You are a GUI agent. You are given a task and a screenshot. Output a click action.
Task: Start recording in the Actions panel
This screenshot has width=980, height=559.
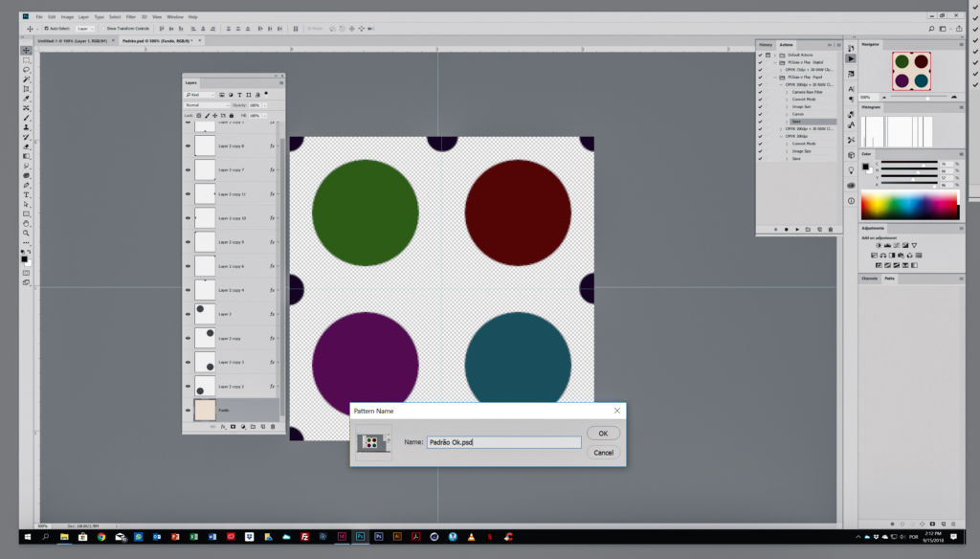click(x=787, y=230)
